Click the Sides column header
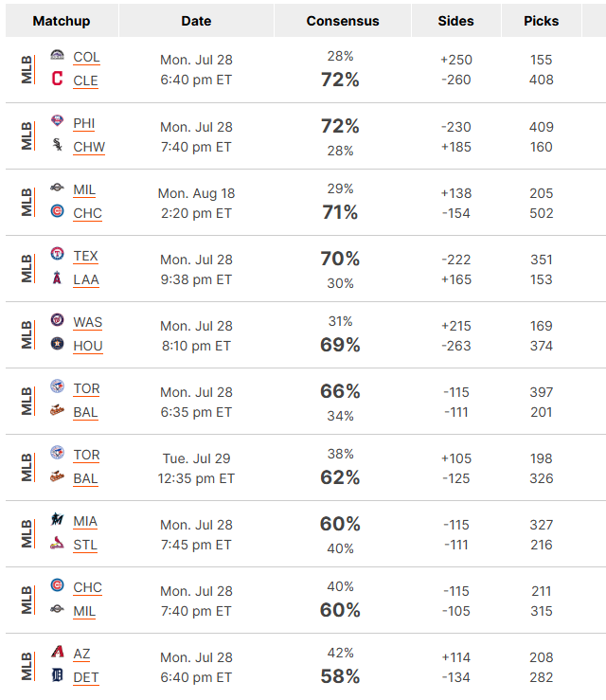Viewport: 606px width, 700px height. pyautogui.click(x=455, y=21)
